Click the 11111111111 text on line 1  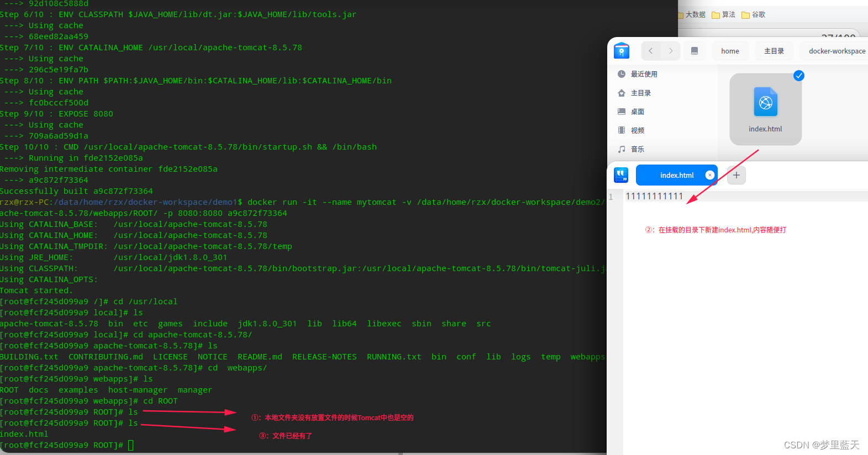(x=654, y=196)
